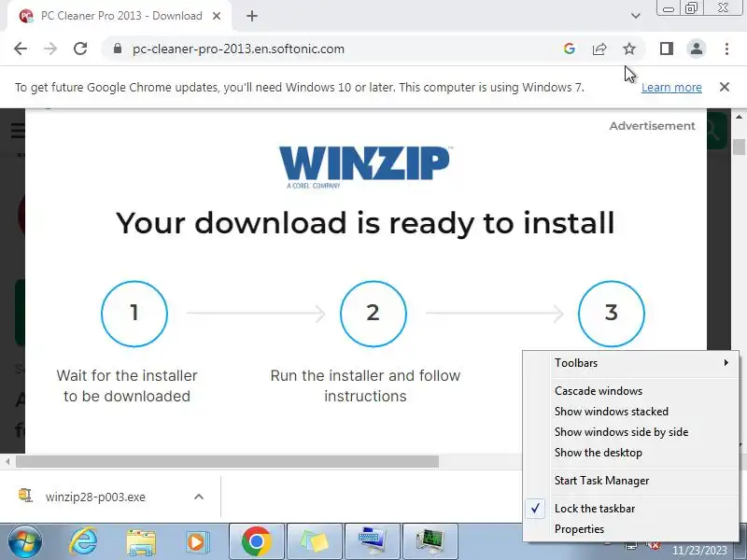Screen dimensions: 747x560
Task: Select Show the desktop
Action: 631,453
